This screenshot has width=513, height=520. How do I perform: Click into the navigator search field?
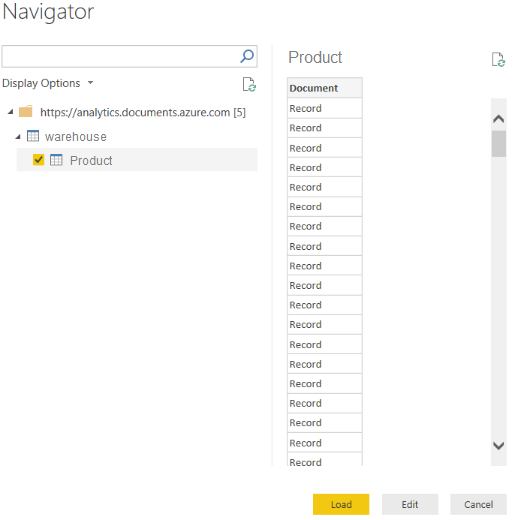pos(120,56)
